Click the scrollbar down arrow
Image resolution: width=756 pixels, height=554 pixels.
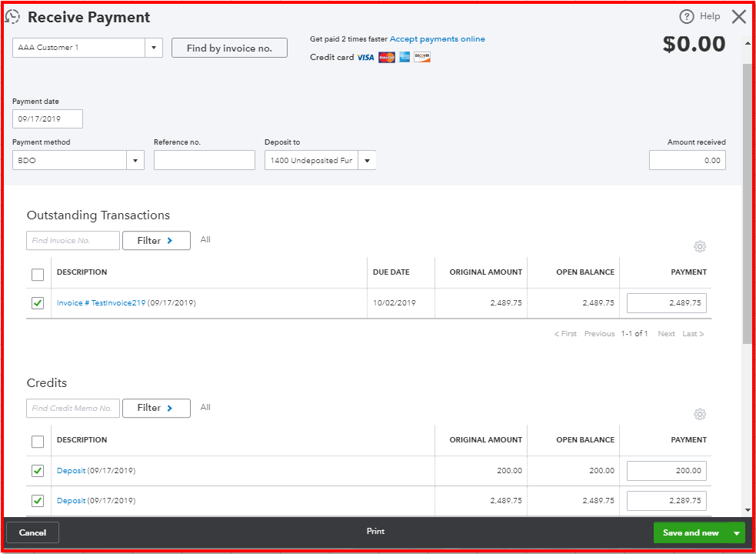748,509
